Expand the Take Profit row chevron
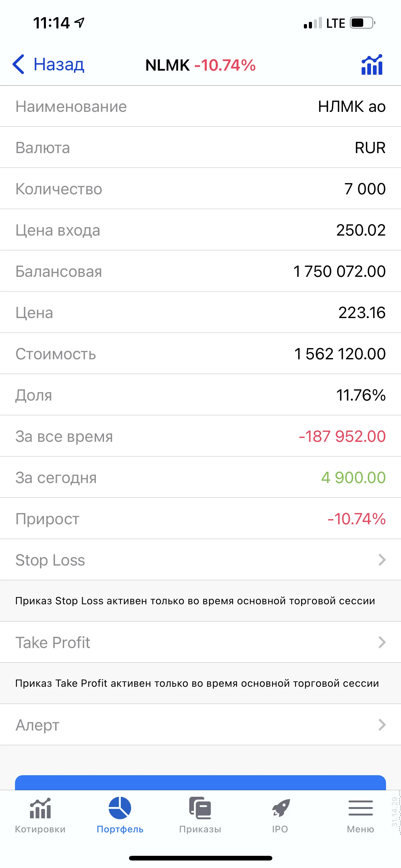 pyautogui.click(x=382, y=642)
